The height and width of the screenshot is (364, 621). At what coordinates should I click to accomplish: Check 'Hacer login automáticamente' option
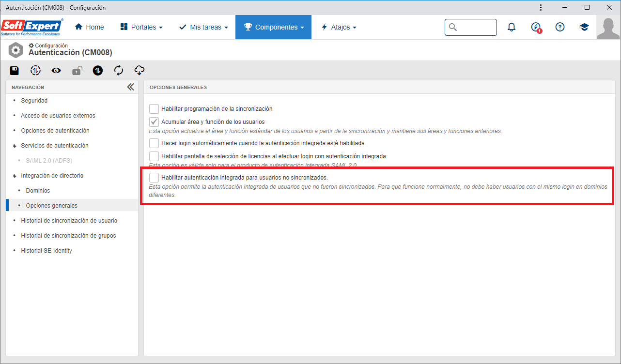(x=154, y=143)
